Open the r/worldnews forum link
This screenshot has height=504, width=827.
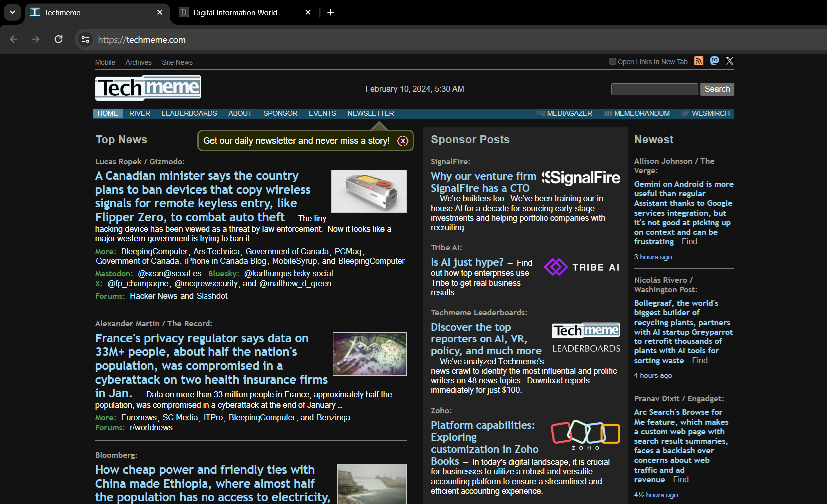tap(151, 428)
